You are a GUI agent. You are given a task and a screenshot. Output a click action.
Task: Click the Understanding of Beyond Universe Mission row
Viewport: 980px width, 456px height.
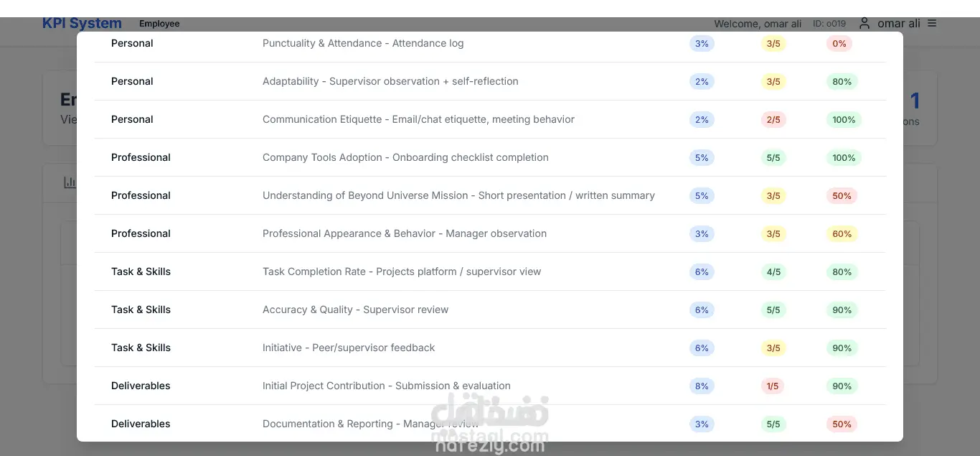[458, 195]
